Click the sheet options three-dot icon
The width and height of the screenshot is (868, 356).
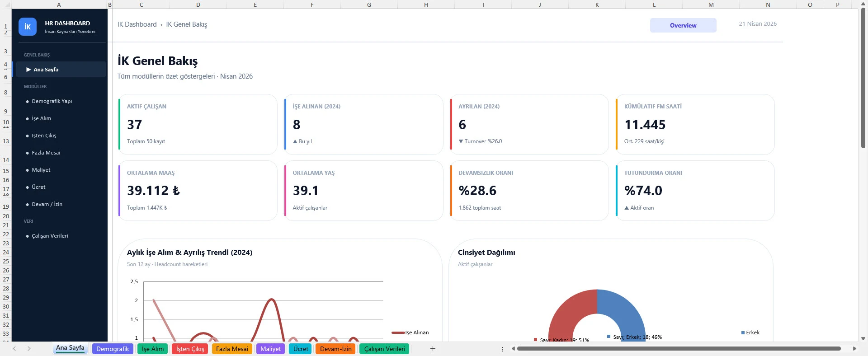502,349
